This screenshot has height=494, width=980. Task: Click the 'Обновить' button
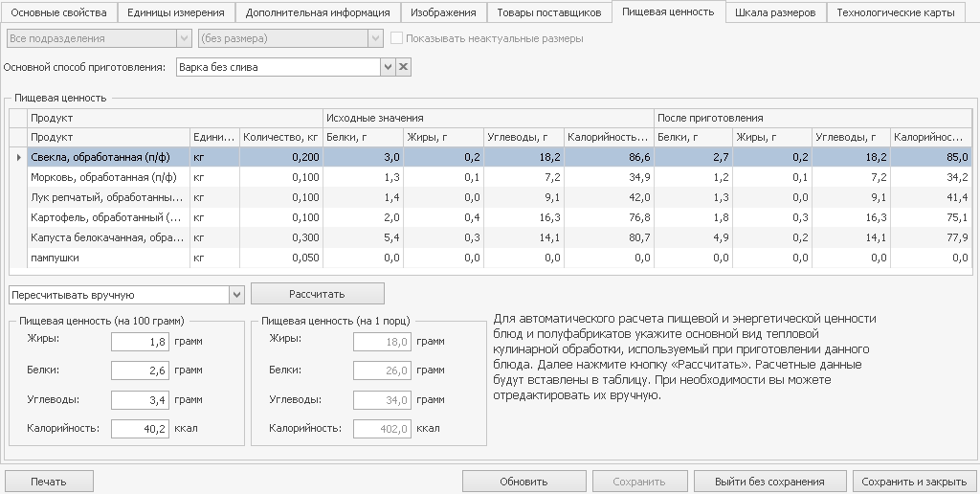(x=523, y=482)
